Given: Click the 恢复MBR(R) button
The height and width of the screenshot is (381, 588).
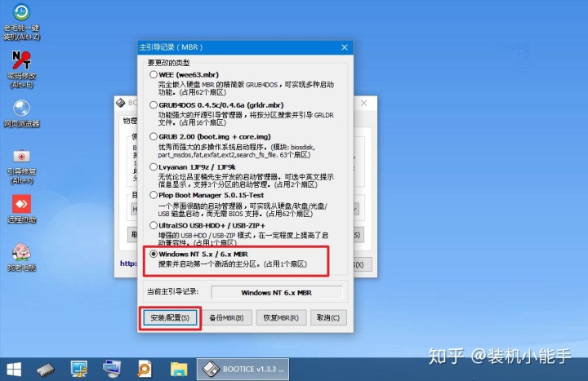Looking at the screenshot, I should coord(281,317).
